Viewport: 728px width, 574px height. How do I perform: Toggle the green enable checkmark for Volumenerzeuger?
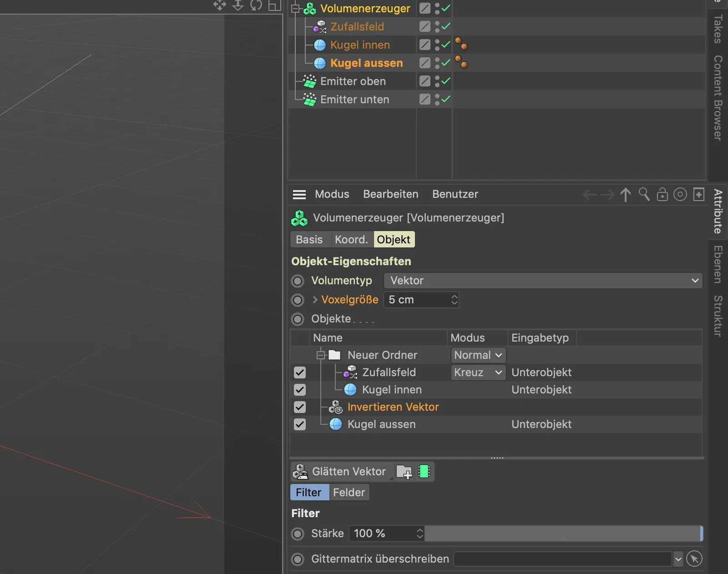click(446, 8)
